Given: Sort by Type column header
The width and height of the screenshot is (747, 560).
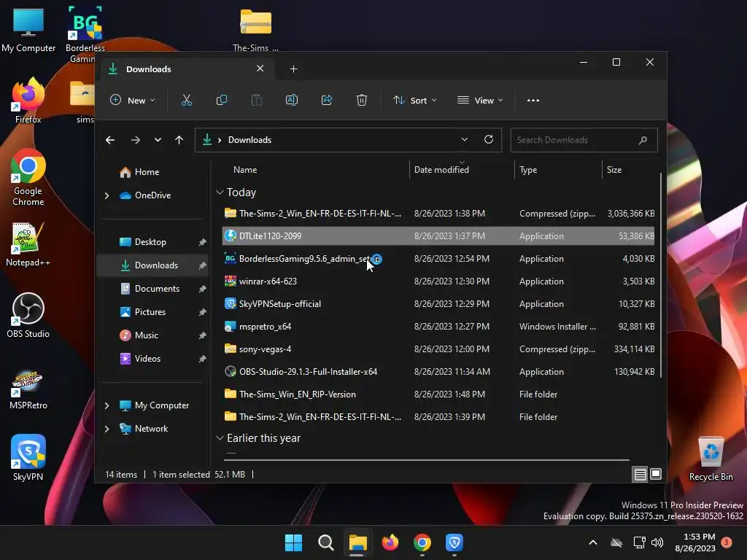Looking at the screenshot, I should point(558,169).
